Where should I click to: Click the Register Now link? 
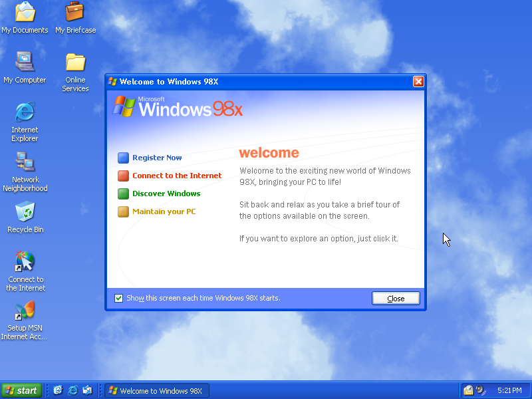pyautogui.click(x=157, y=158)
